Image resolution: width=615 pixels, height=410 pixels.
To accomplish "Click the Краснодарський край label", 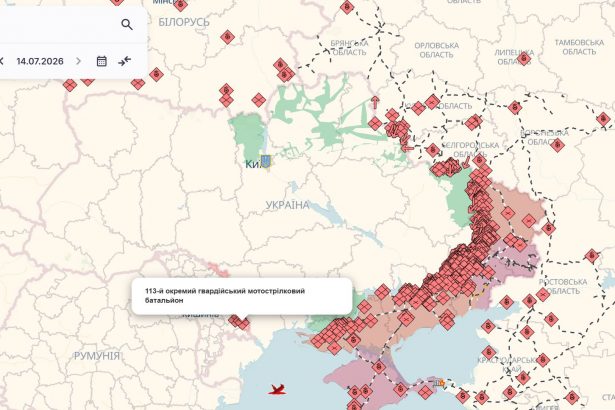I will pyautogui.click(x=506, y=364).
